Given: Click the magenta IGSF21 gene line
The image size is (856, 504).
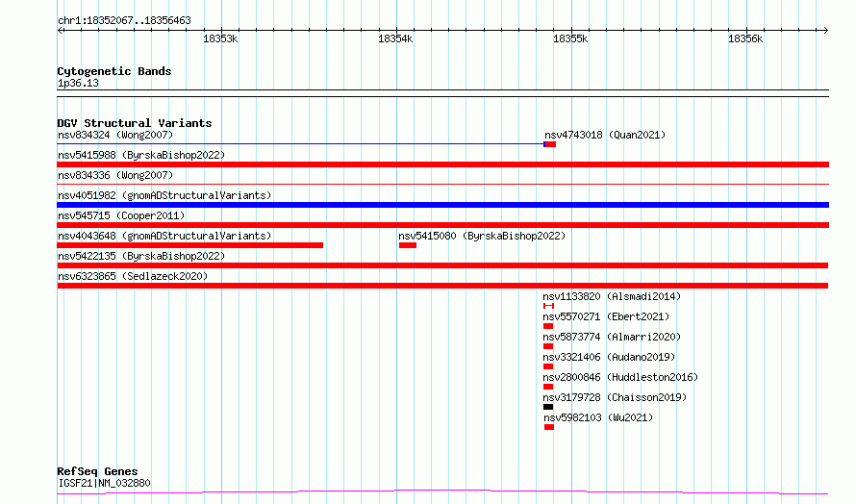Looking at the screenshot, I should tap(442, 492).
